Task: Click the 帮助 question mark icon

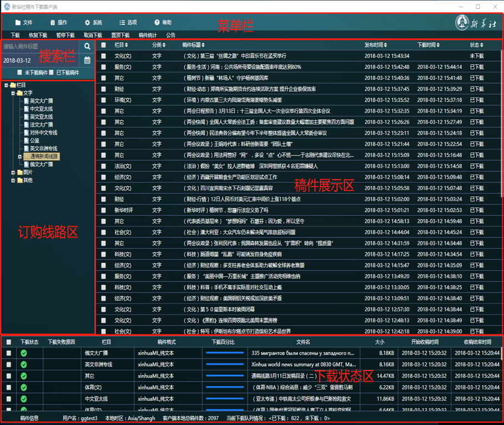Action: tap(157, 23)
